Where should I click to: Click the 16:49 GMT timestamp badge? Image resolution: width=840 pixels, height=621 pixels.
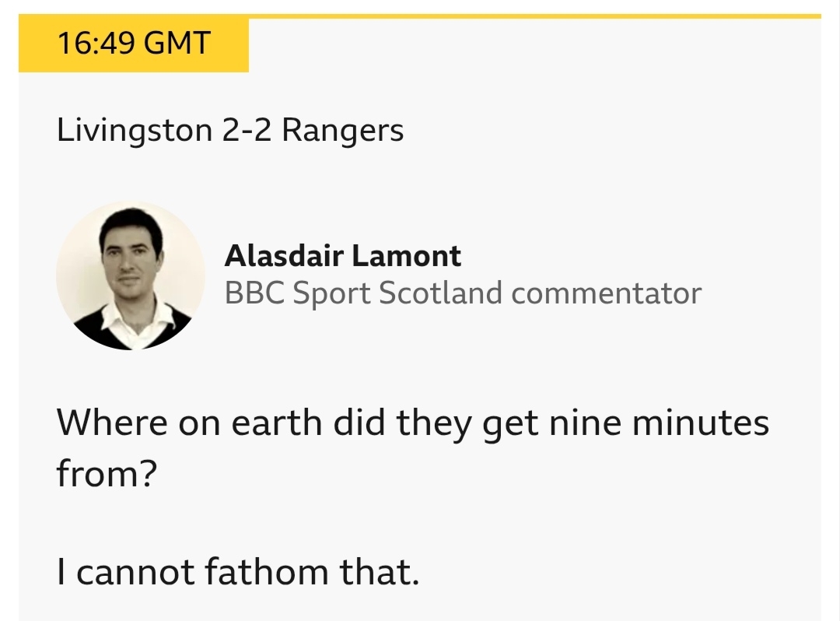click(133, 44)
